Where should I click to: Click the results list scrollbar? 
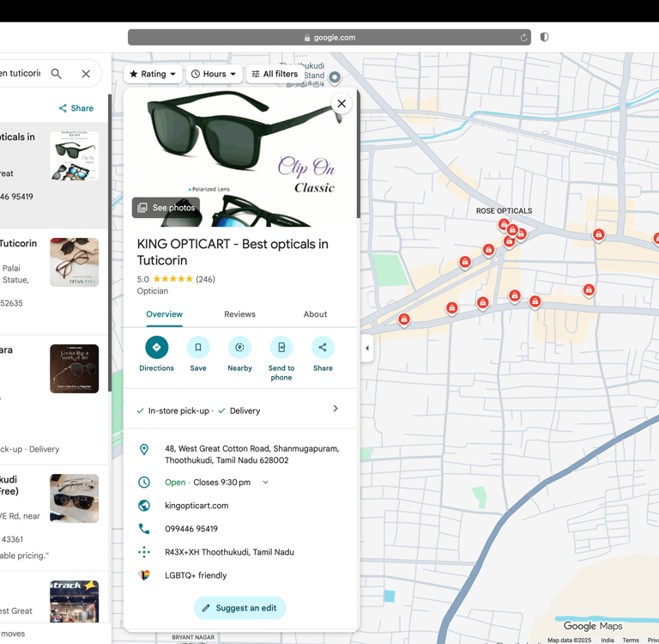pos(110,243)
